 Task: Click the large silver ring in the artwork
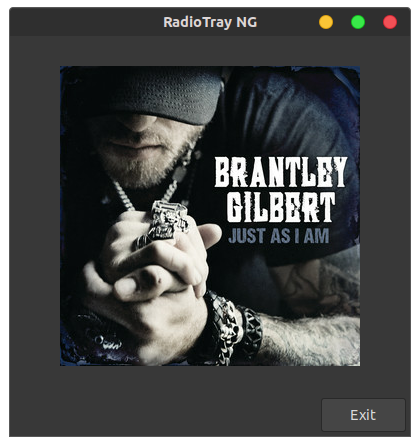165,221
